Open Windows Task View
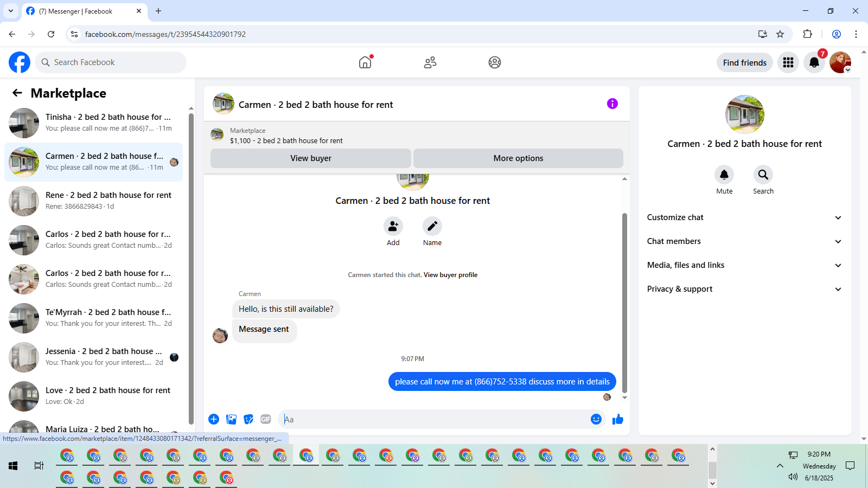868x488 pixels. tap(39, 466)
